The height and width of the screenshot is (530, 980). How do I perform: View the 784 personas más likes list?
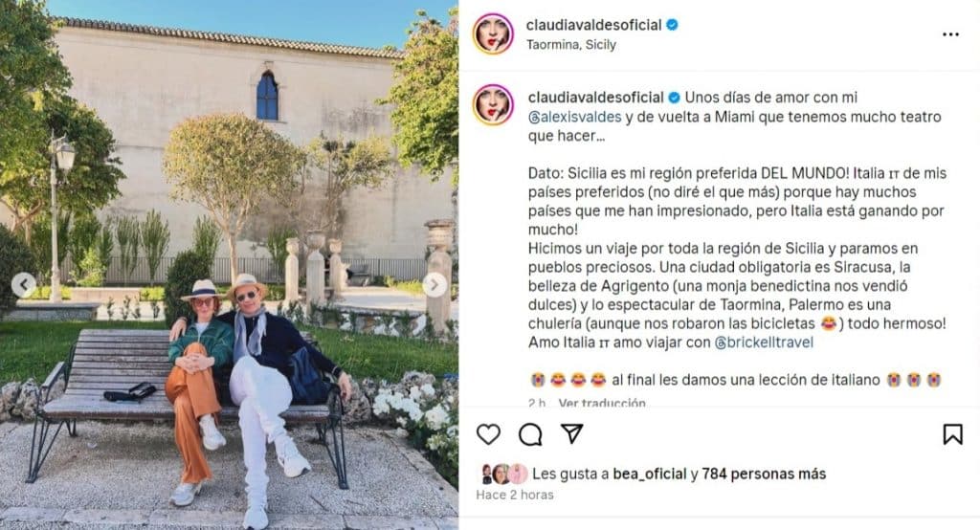pos(764,475)
